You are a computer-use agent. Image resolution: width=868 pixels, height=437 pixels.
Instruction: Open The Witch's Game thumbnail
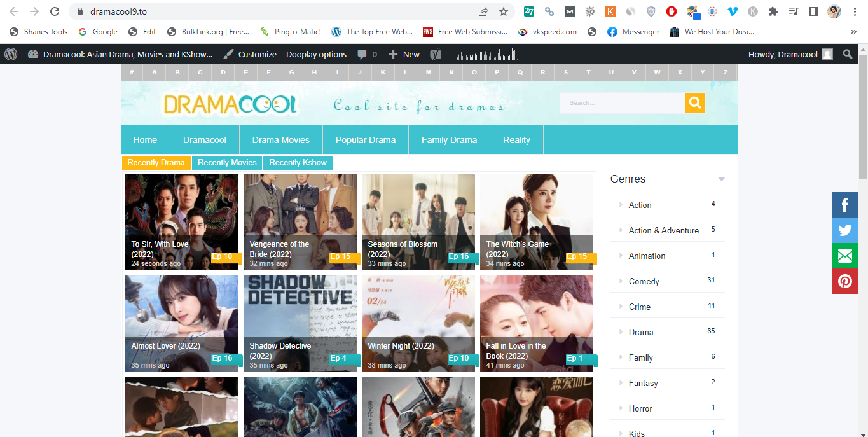(x=537, y=222)
